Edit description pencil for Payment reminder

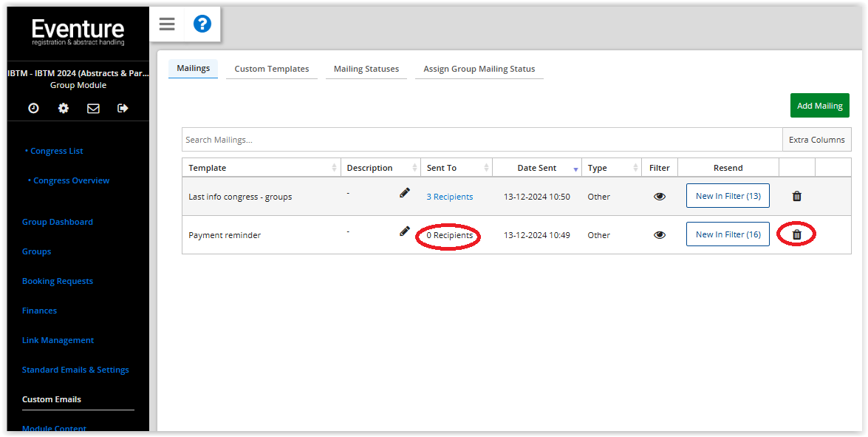point(404,231)
